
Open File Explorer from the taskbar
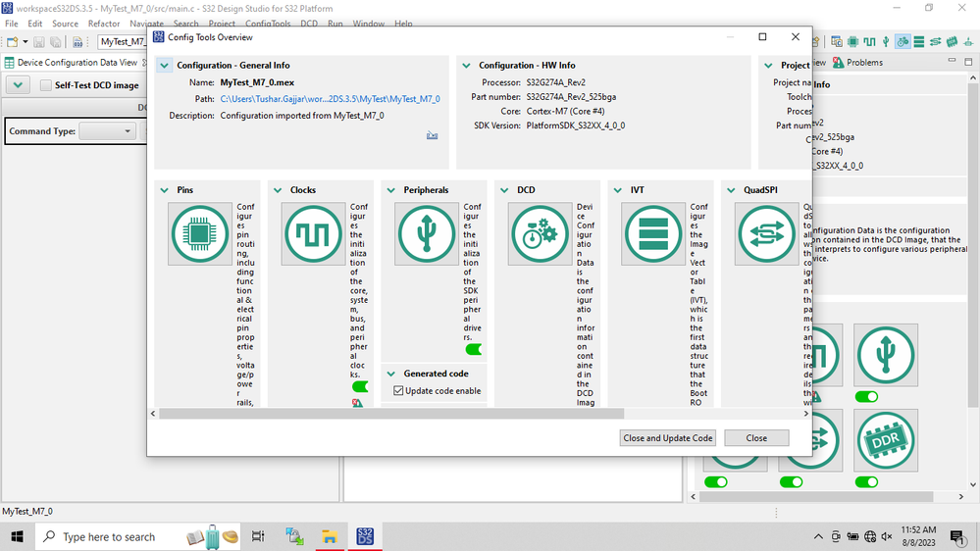point(330,536)
